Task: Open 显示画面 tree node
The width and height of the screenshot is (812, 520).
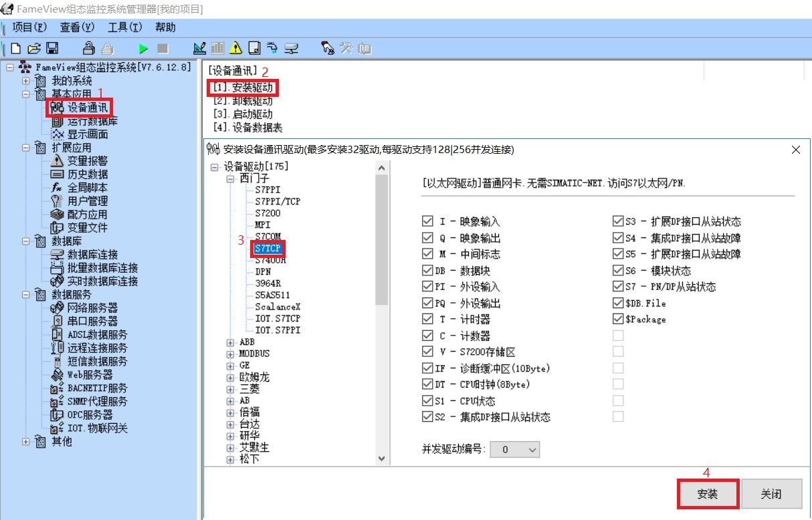Action: click(87, 134)
